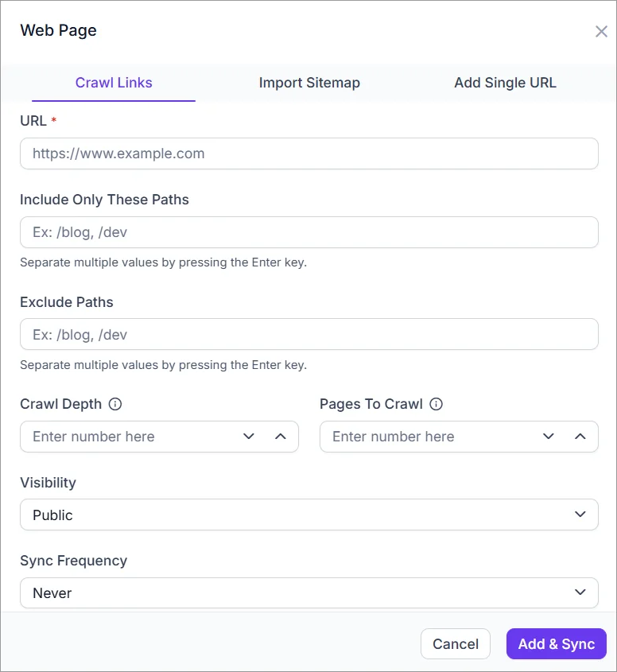This screenshot has width=617, height=672.
Task: Decrement Pages To Crawl with the down arrow
Action: pyautogui.click(x=549, y=437)
